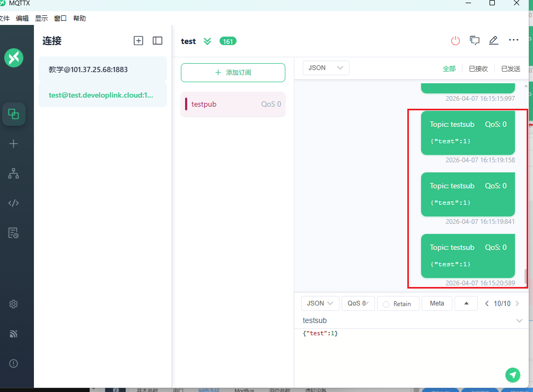Open the JSON format dropdown above messages
Viewport: 533px width, 392px height.
[326, 68]
